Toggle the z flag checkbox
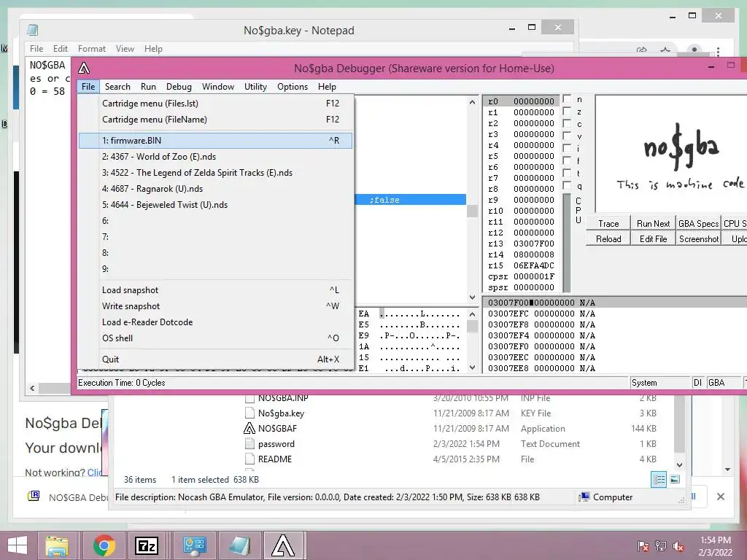Screen dimensions: 747x560 [567, 112]
